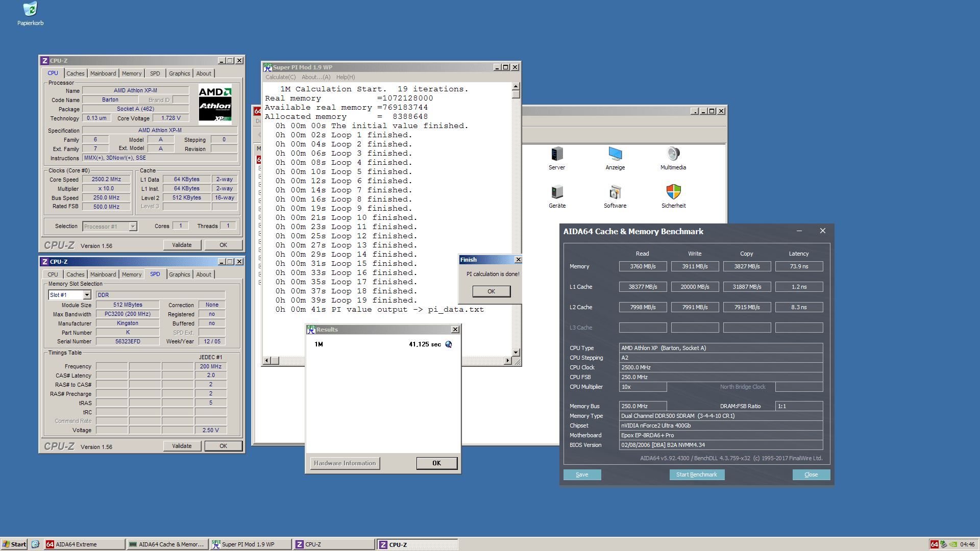Click Validate in top CPU-Z window
980x551 pixels.
pyautogui.click(x=182, y=245)
